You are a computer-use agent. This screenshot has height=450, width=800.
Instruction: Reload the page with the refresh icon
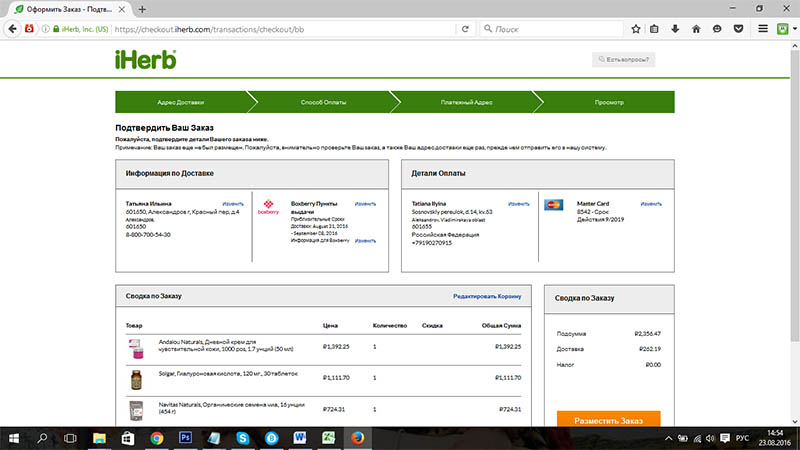465,29
